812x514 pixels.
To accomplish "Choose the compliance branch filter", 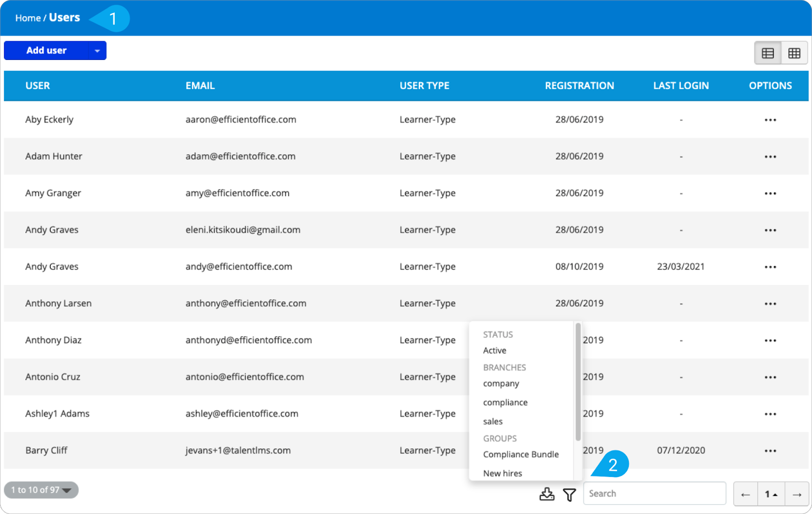I will (x=505, y=402).
